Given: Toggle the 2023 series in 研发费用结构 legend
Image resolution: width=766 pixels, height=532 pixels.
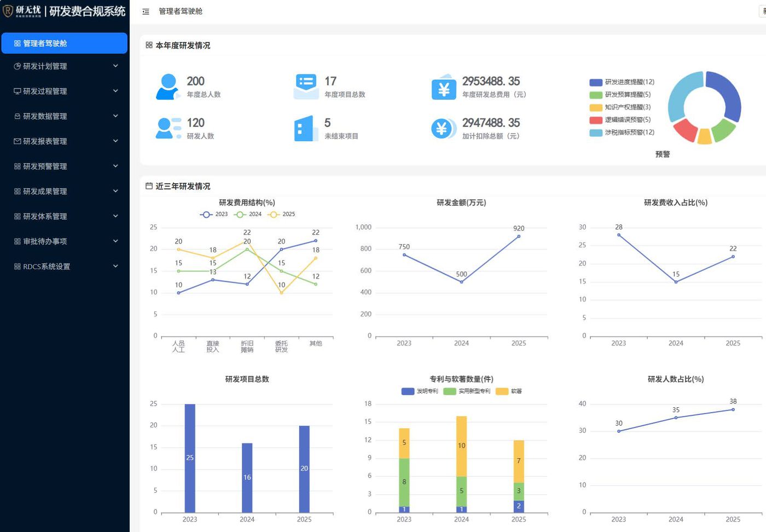Looking at the screenshot, I should tap(214, 215).
